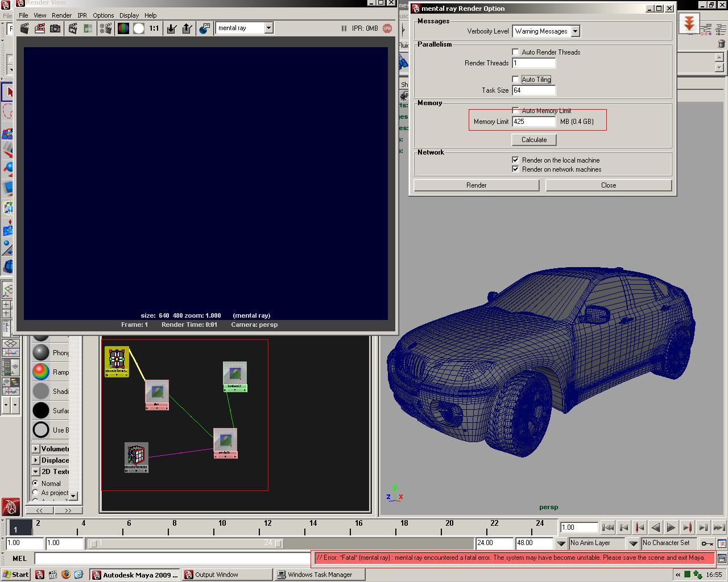Click the Windows Start button
The height and width of the screenshot is (582, 728).
(15, 575)
